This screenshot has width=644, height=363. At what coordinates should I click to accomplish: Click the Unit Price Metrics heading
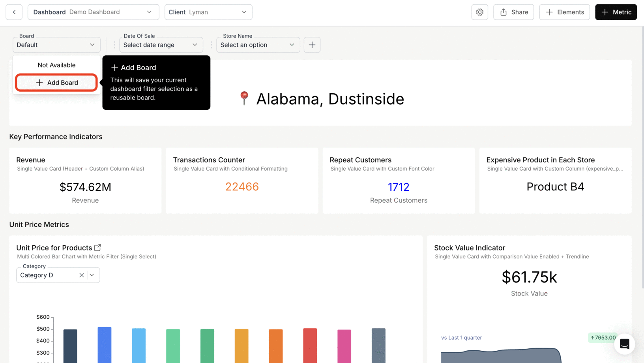pyautogui.click(x=39, y=225)
